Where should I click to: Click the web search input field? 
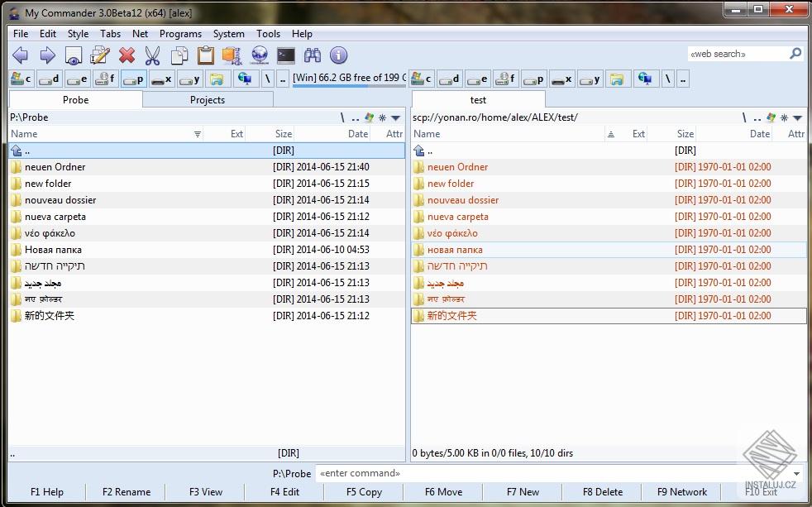(x=738, y=53)
